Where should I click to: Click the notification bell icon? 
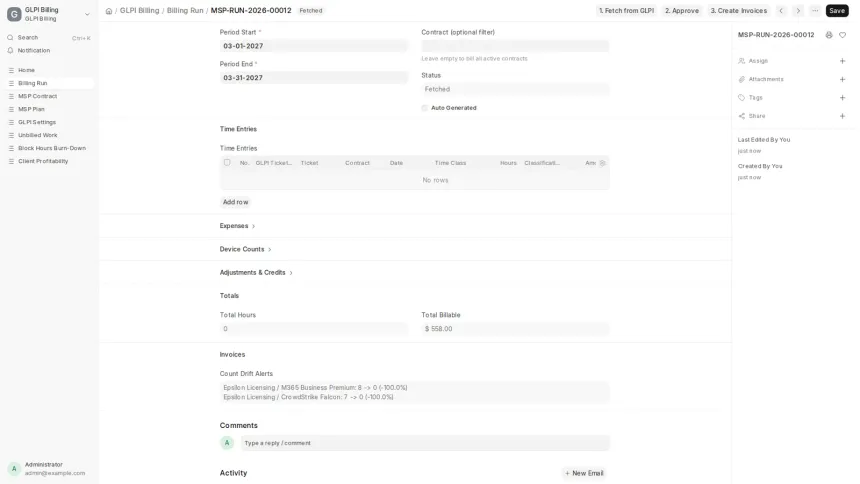pyautogui.click(x=10, y=50)
